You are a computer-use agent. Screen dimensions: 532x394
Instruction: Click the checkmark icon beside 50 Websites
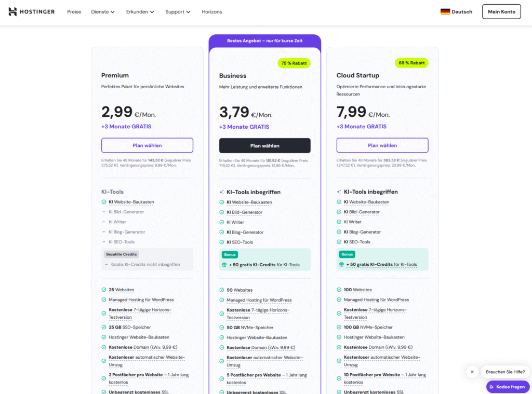[x=221, y=290]
